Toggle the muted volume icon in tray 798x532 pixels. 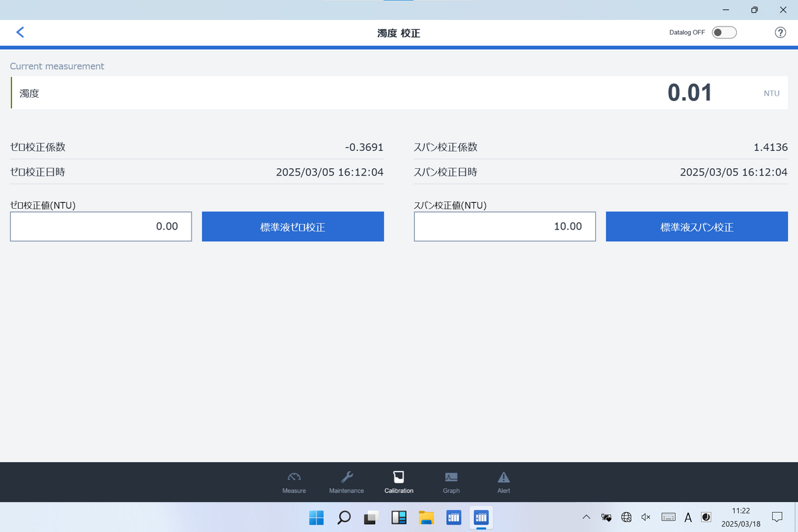(645, 517)
